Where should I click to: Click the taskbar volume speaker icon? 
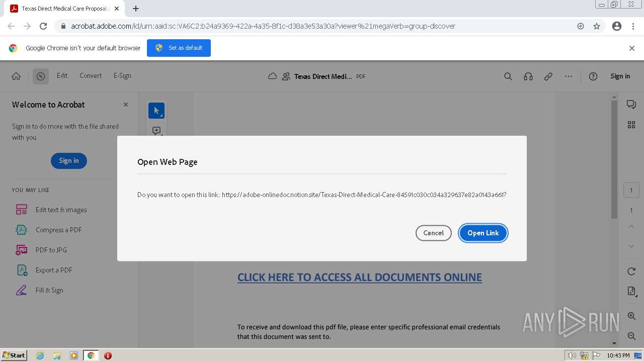(x=572, y=355)
